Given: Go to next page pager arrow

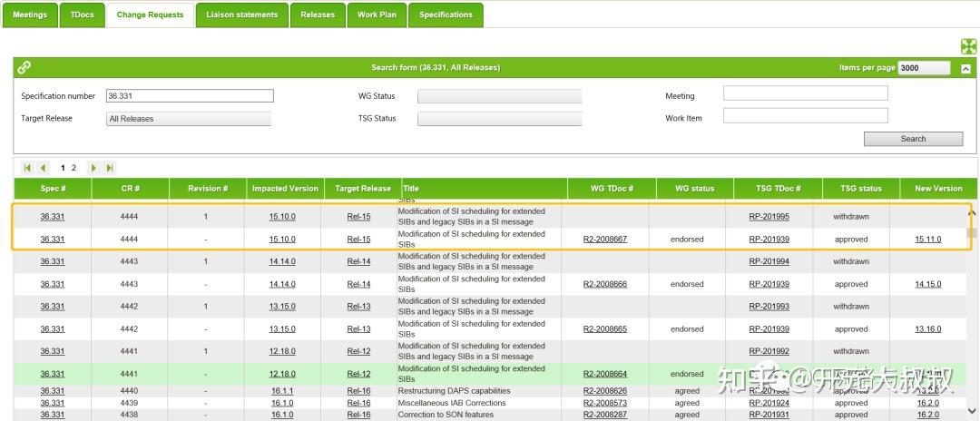Looking at the screenshot, I should (93, 167).
